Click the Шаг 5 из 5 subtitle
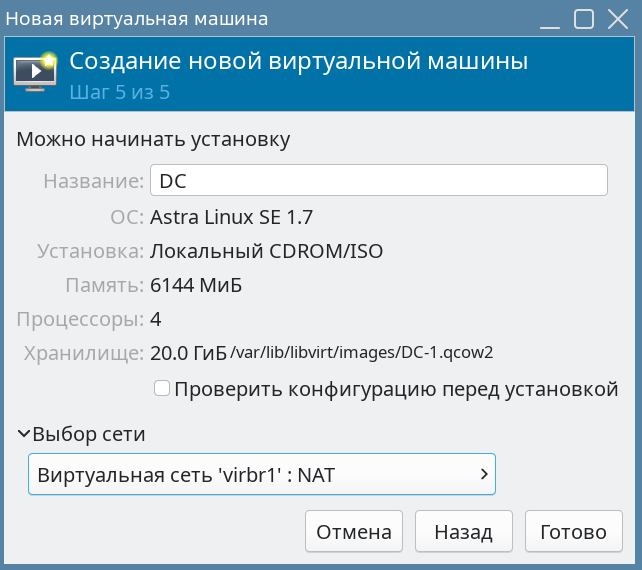This screenshot has width=642, height=570. click(x=119, y=93)
